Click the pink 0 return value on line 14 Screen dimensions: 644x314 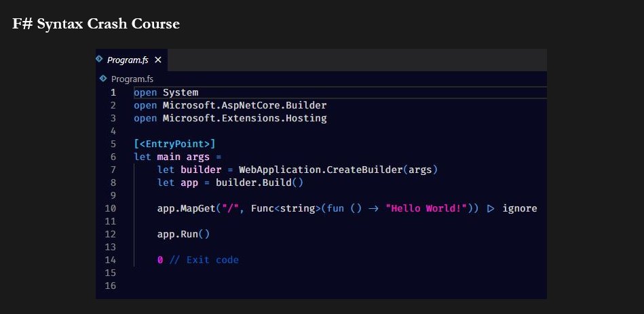[x=160, y=260]
